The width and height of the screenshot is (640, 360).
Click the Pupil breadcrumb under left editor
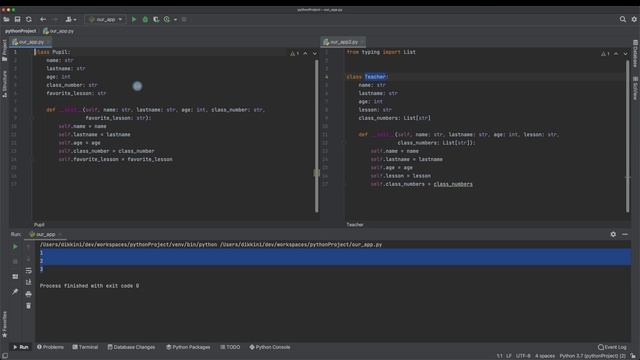[39, 225]
